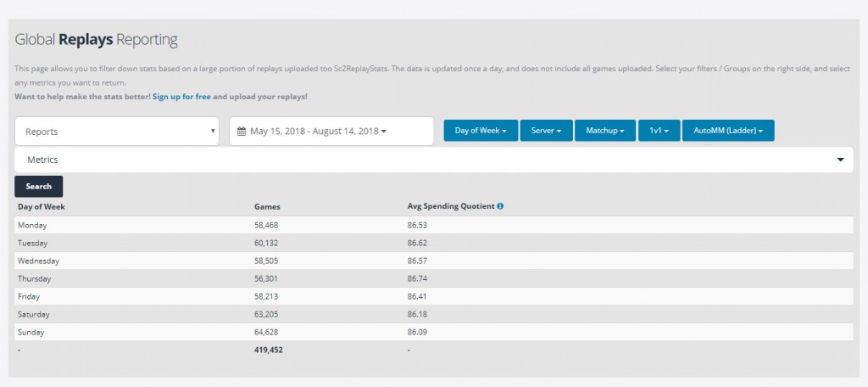Expand the Server filter dropdown
This screenshot has height=387, width=868.
pyautogui.click(x=546, y=131)
